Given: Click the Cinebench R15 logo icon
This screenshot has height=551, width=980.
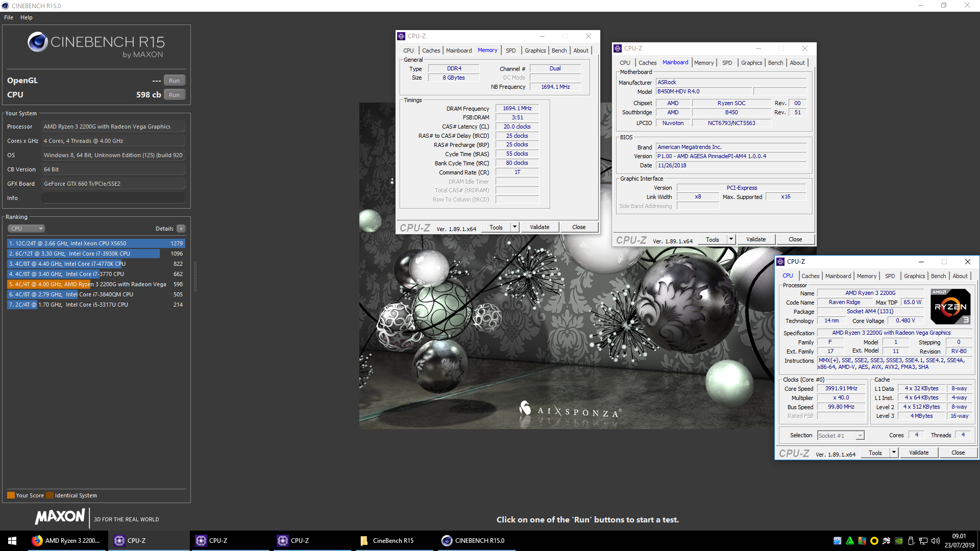Looking at the screenshot, I should [38, 42].
